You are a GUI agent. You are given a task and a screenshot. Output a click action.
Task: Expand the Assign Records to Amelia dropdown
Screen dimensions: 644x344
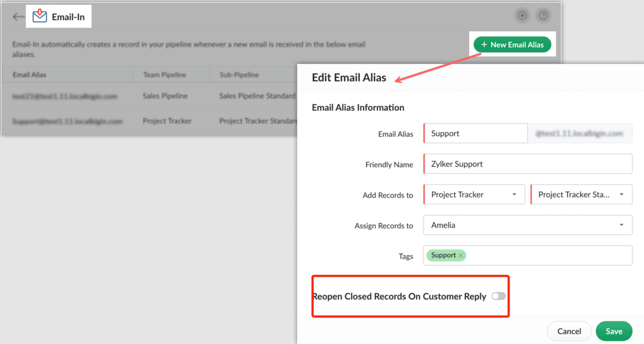click(528, 225)
